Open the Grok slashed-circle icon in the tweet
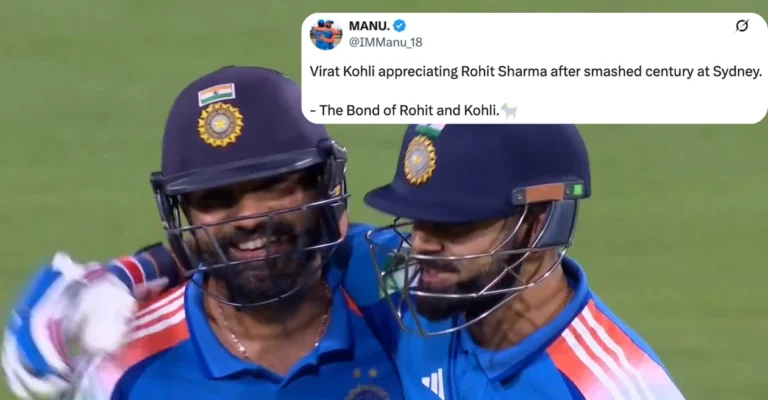The height and width of the screenshot is (400, 768). 742,25
